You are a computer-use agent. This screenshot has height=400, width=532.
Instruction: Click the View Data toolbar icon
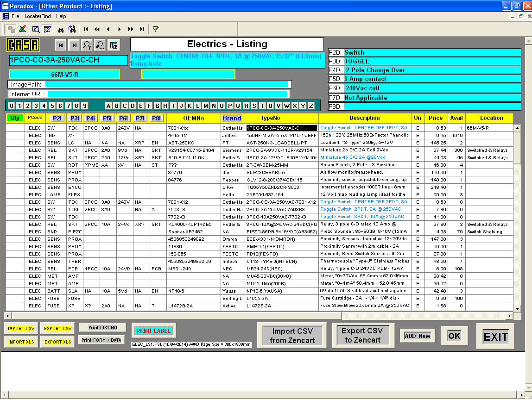36,29
